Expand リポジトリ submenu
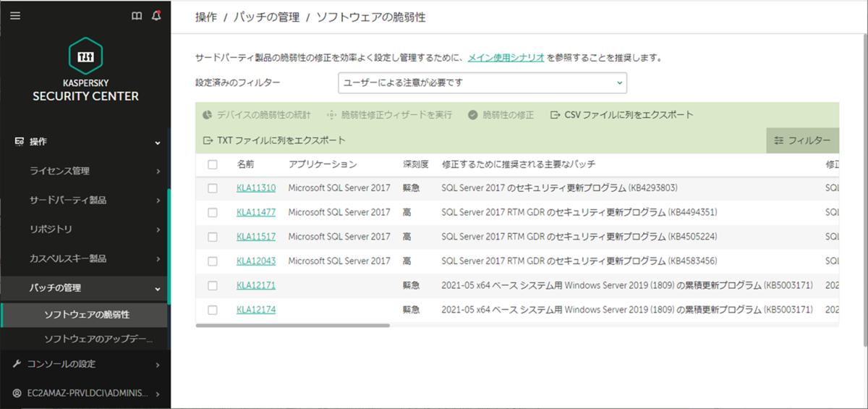The image size is (868, 409). tap(158, 229)
